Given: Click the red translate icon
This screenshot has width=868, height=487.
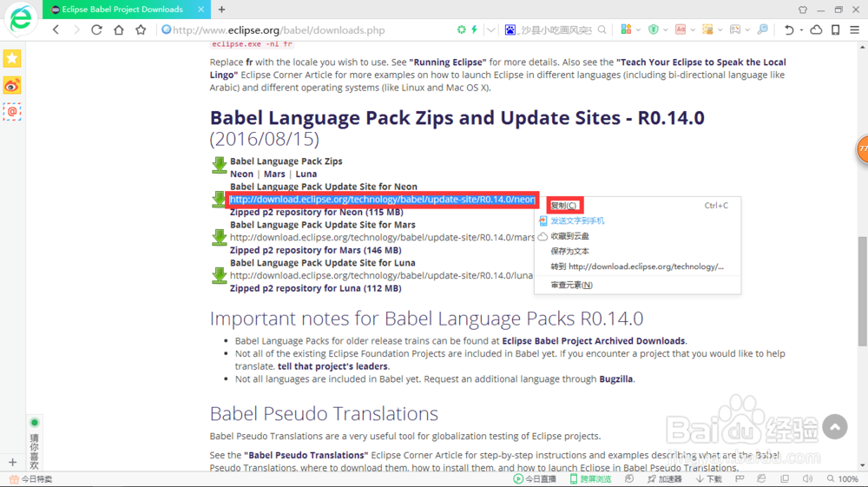Looking at the screenshot, I should (681, 30).
